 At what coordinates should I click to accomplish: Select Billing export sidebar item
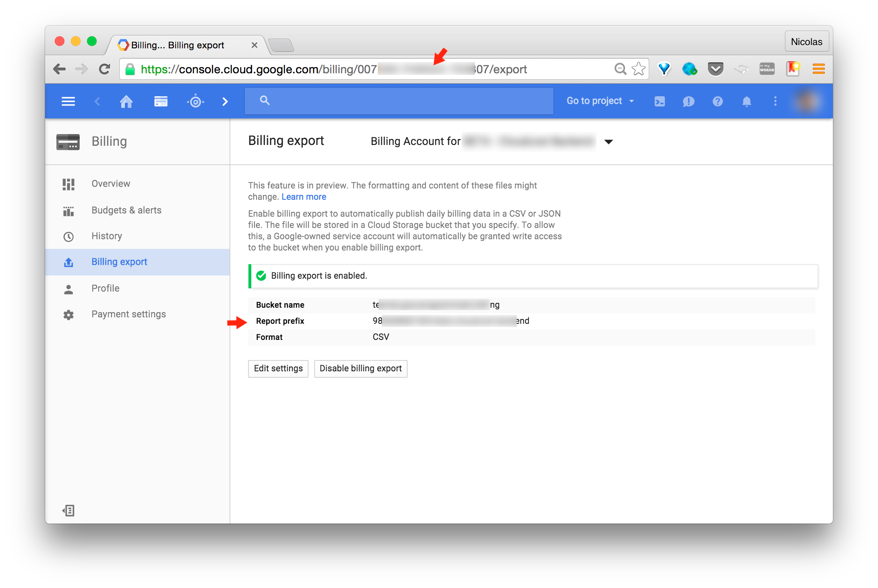(x=137, y=262)
